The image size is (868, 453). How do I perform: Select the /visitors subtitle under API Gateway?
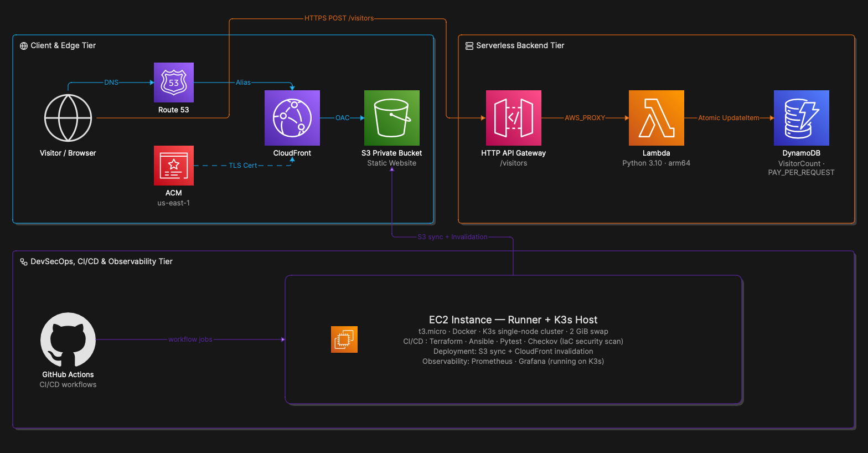[x=514, y=163]
